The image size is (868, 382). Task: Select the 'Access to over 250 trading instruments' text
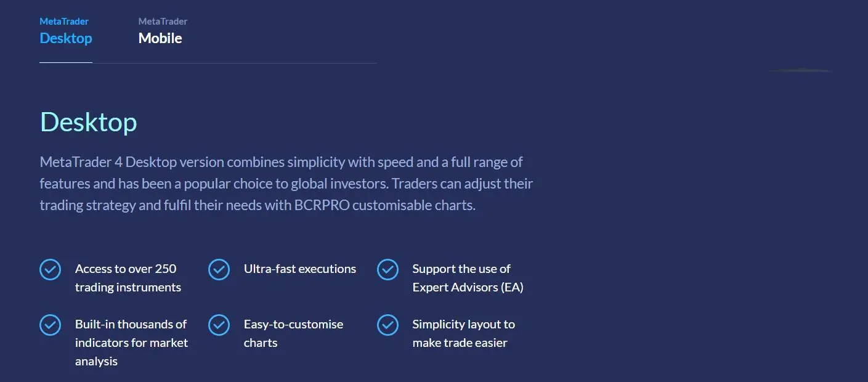pyautogui.click(x=128, y=278)
